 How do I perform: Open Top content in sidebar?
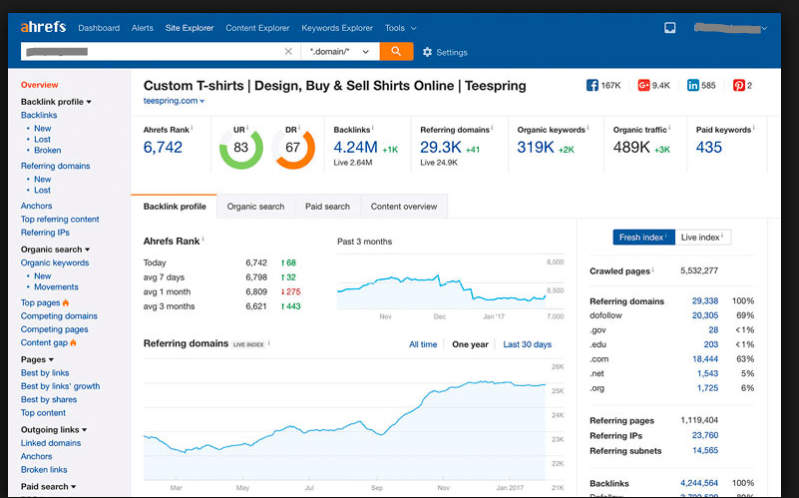coord(43,413)
